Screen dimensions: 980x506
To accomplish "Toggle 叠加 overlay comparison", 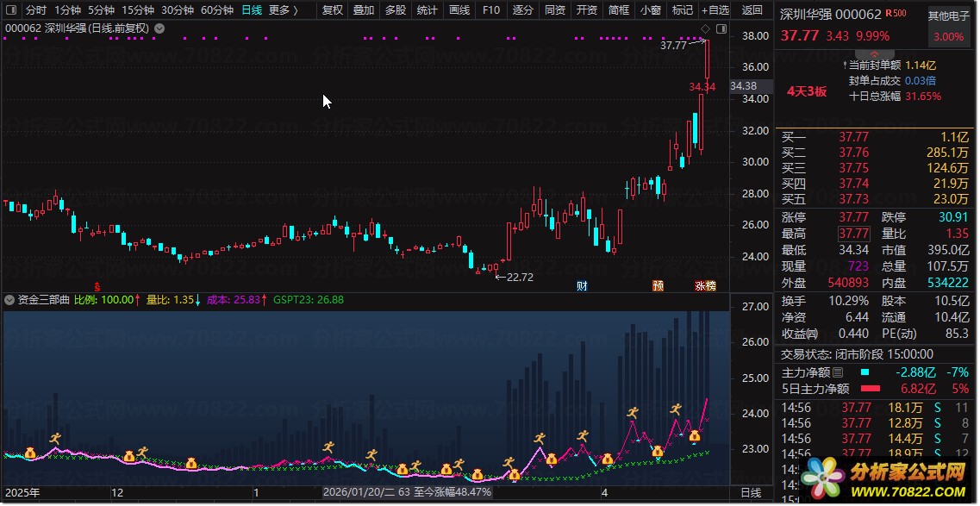I will pos(364,10).
